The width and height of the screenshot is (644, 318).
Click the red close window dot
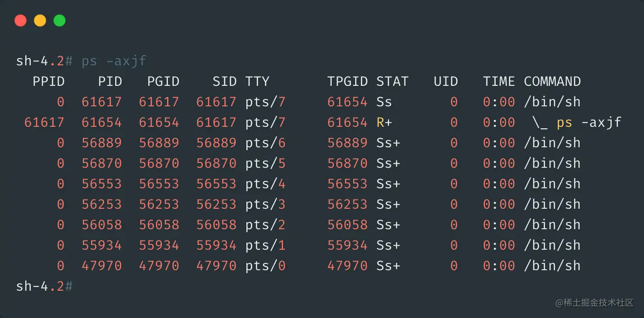point(20,20)
